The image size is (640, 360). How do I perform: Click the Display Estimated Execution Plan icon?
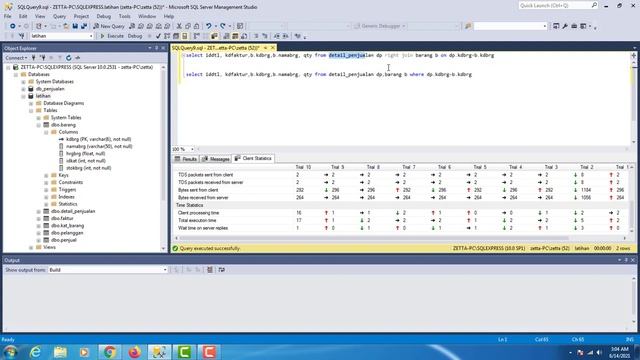click(167, 36)
